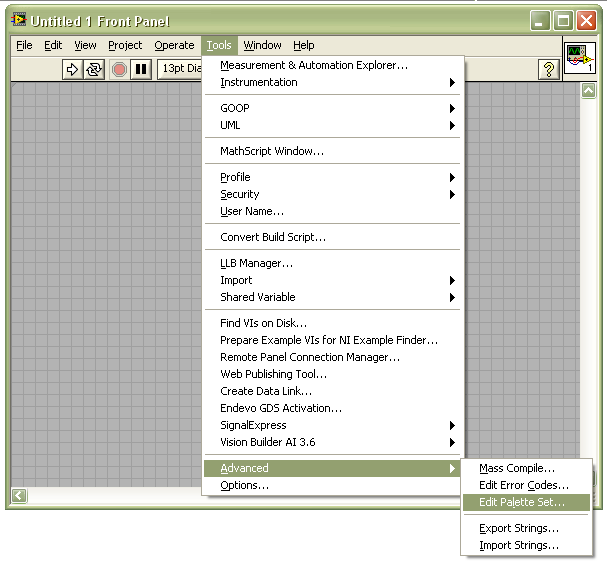Viewport: 609px width, 564px height.
Task: Open the Context Help question mark button
Action: coord(548,70)
